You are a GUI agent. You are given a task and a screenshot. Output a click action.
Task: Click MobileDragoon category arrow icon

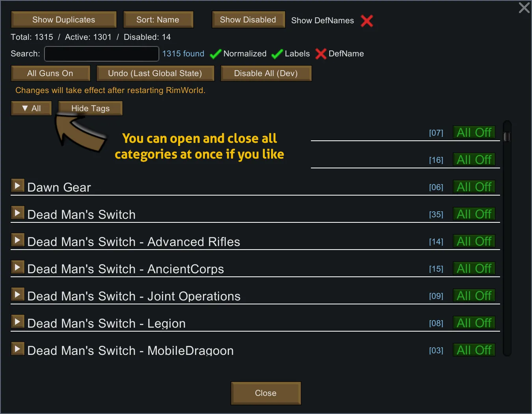point(17,349)
